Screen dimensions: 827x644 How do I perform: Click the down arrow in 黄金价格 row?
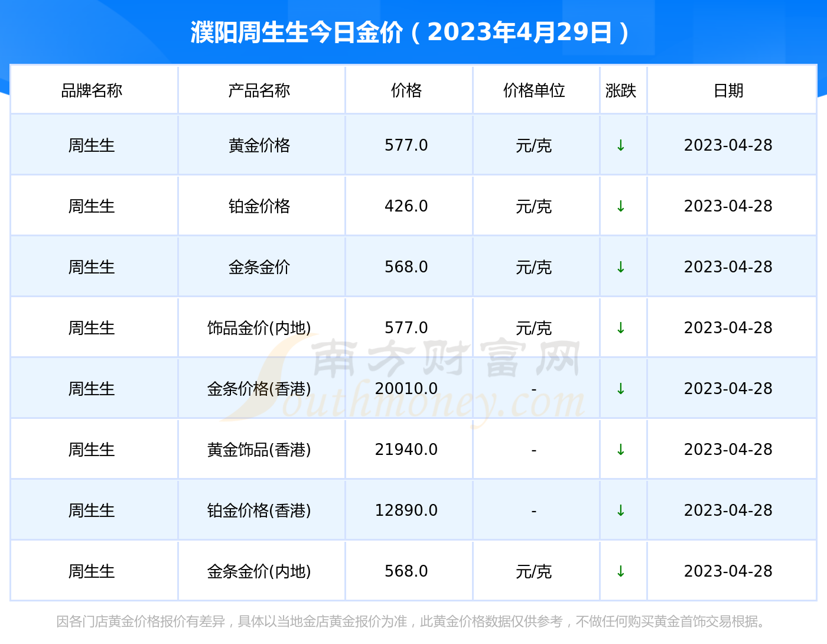[620, 145]
